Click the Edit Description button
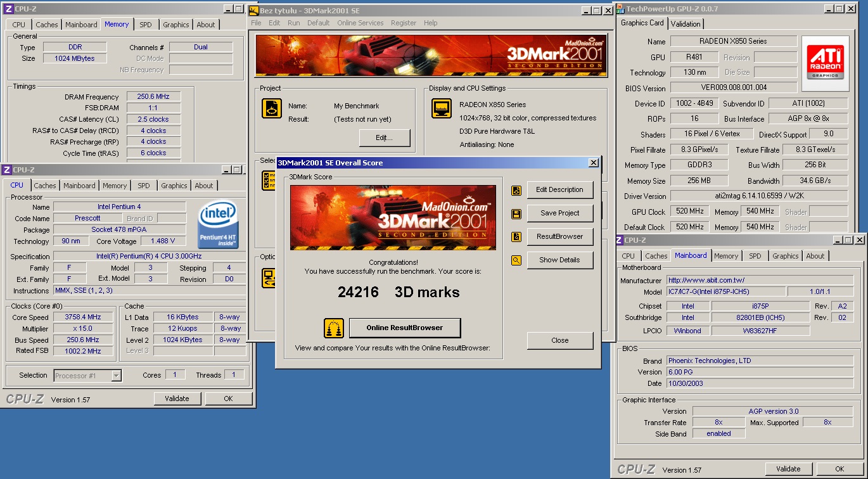 pos(560,189)
